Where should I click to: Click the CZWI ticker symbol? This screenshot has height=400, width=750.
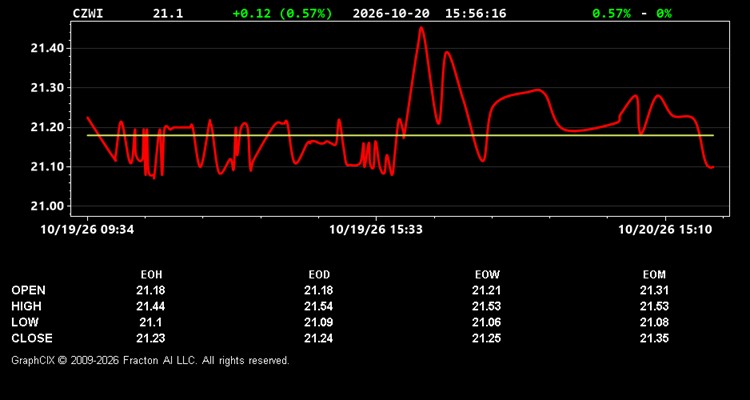(x=88, y=13)
